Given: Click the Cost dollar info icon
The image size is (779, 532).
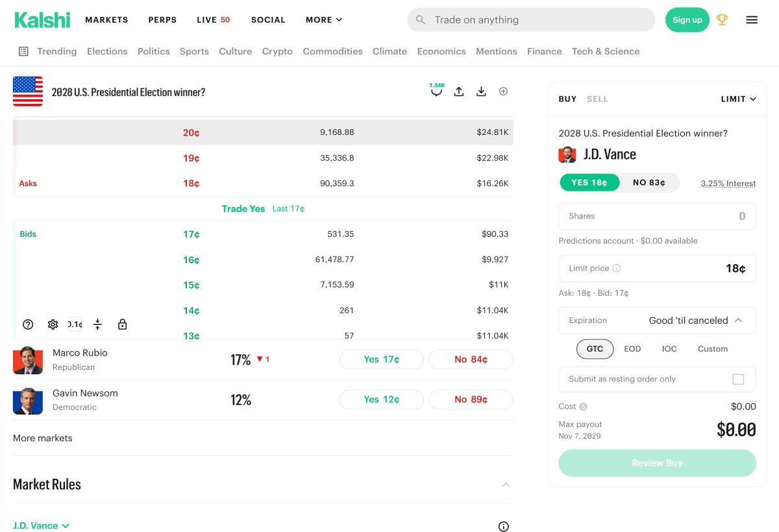Looking at the screenshot, I should pos(583,407).
